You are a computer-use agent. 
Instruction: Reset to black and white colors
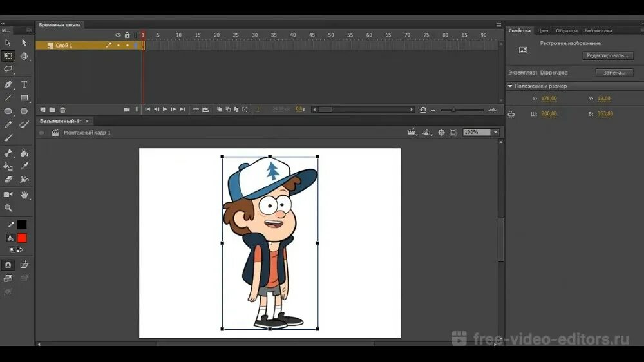pyautogui.click(x=12, y=250)
